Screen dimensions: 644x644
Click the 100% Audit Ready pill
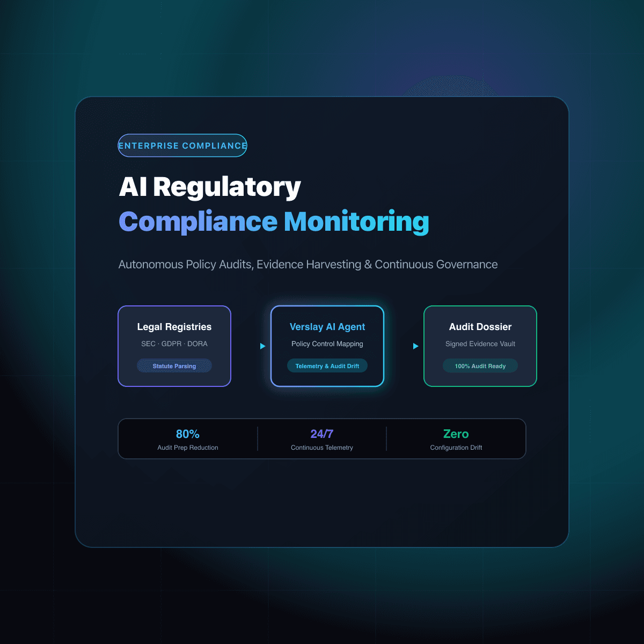[x=480, y=366]
